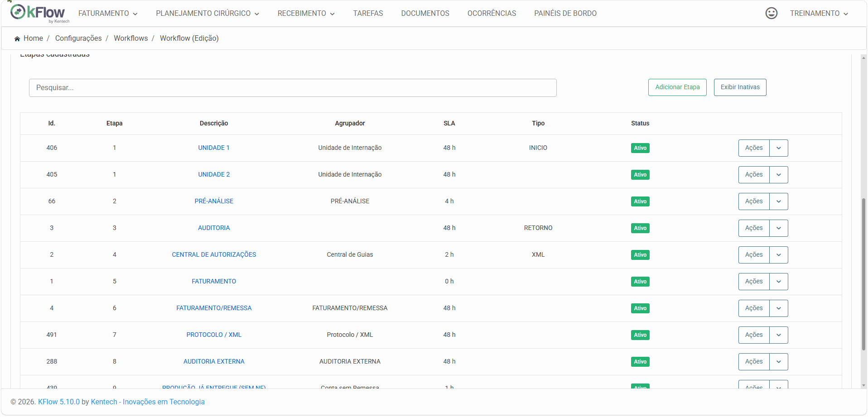Click the Ativo badge in PRÉ-ANÁLISE row
The height and width of the screenshot is (417, 868).
click(640, 201)
